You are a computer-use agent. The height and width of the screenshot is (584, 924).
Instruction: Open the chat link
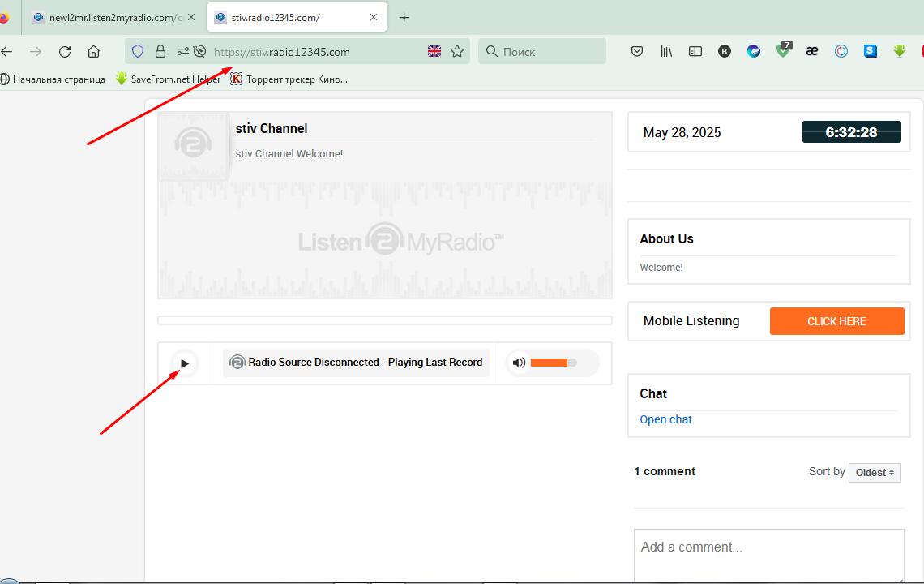click(x=665, y=419)
